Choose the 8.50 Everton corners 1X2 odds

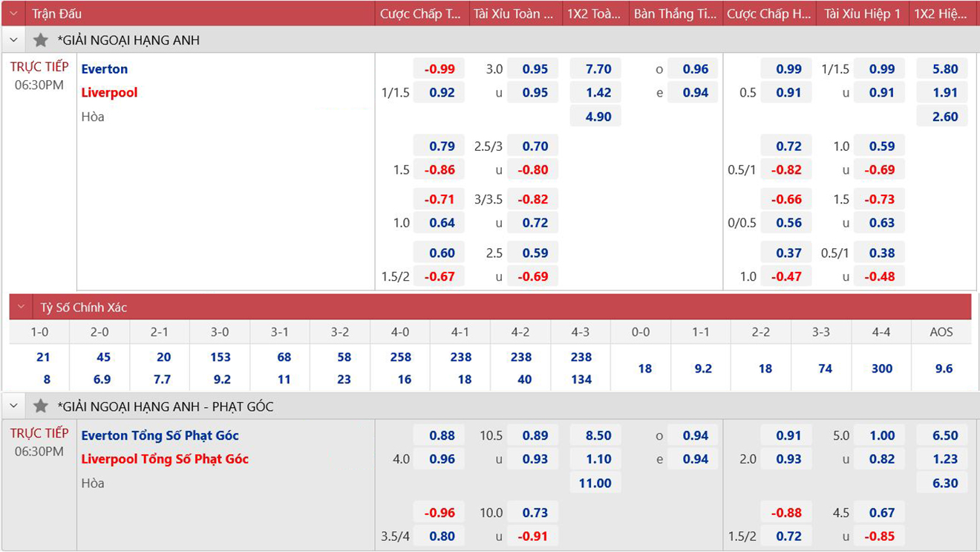point(598,435)
